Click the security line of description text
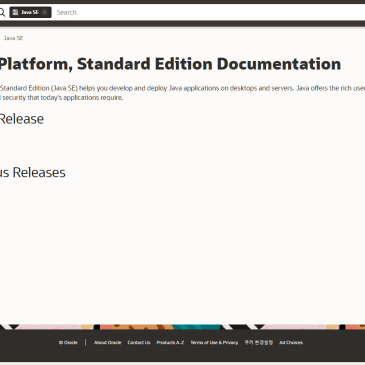The width and height of the screenshot is (365, 365). pyautogui.click(x=62, y=98)
